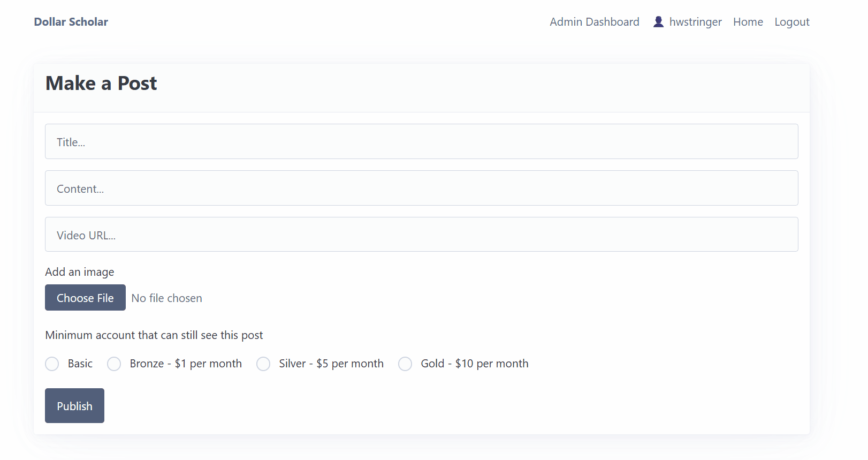Click the 'Gold - $10 per month' label text

474,364
